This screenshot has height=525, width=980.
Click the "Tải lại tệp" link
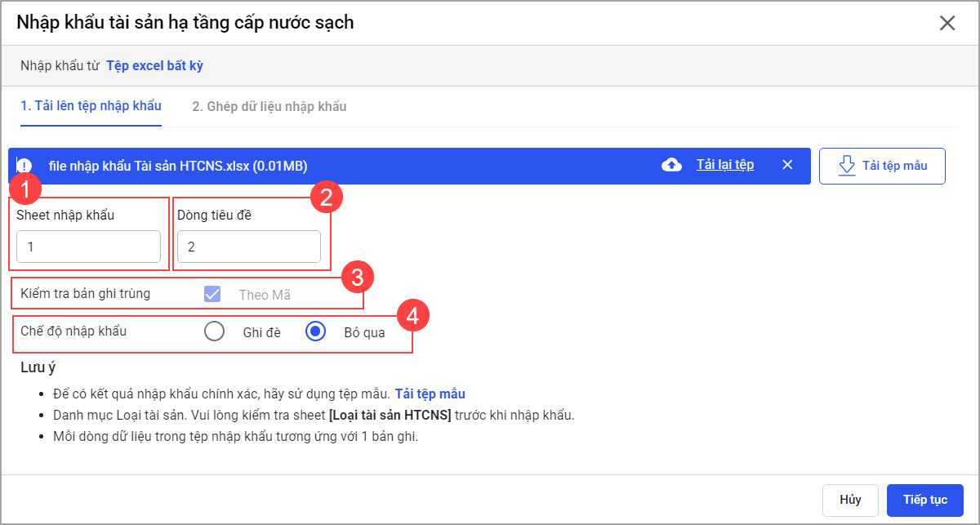(724, 165)
